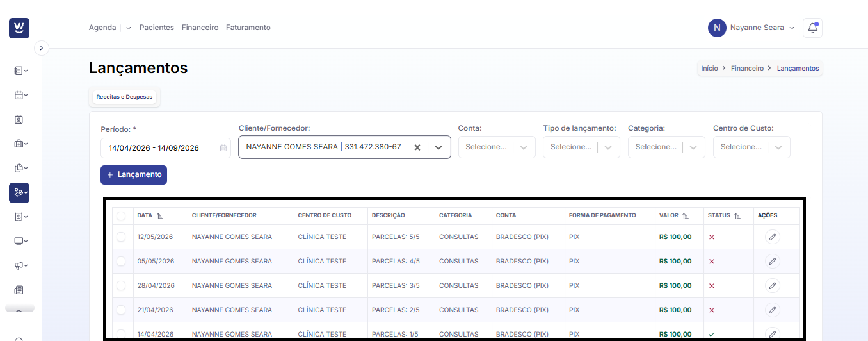
Task: Edit the 12/05/2026 entry with pencil icon
Action: [773, 237]
